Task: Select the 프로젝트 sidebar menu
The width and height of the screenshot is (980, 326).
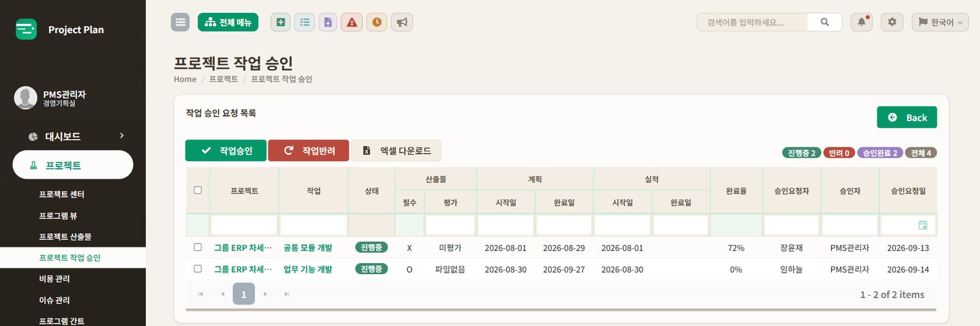Action: [73, 165]
